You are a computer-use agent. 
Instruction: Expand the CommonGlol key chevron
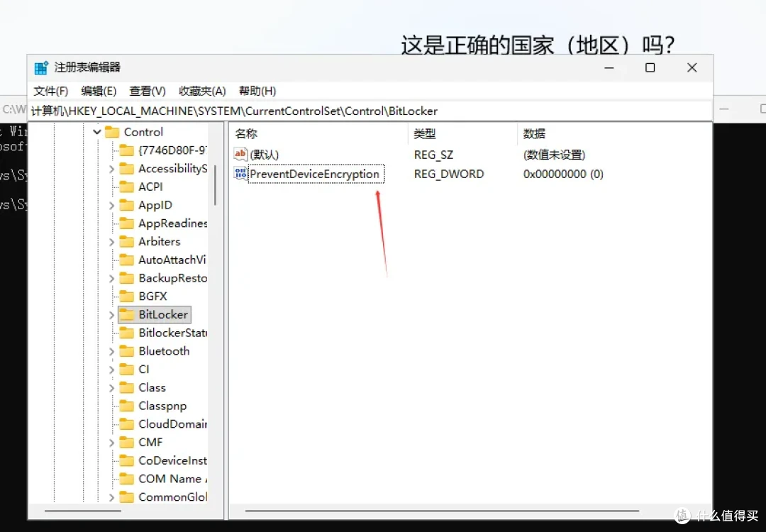pos(111,497)
